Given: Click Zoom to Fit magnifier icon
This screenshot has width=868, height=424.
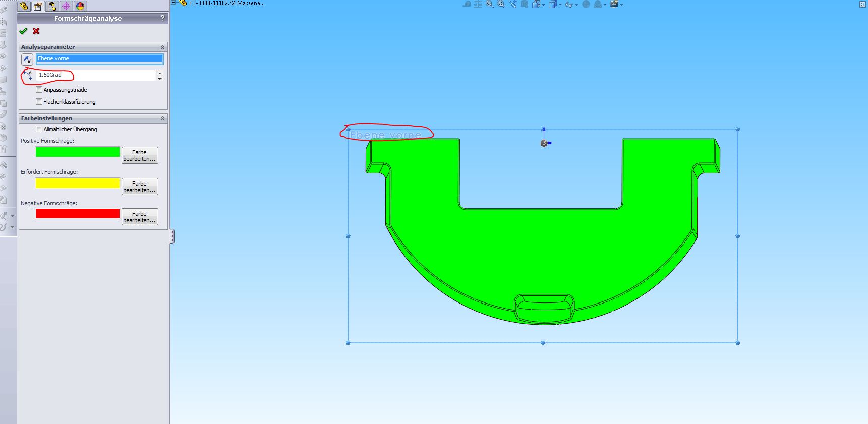Looking at the screenshot, I should [x=489, y=5].
